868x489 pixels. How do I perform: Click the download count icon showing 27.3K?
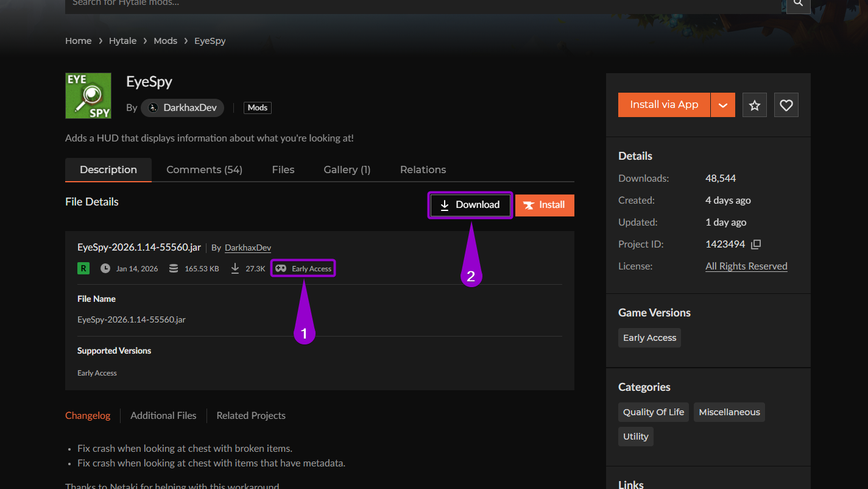[x=235, y=268]
